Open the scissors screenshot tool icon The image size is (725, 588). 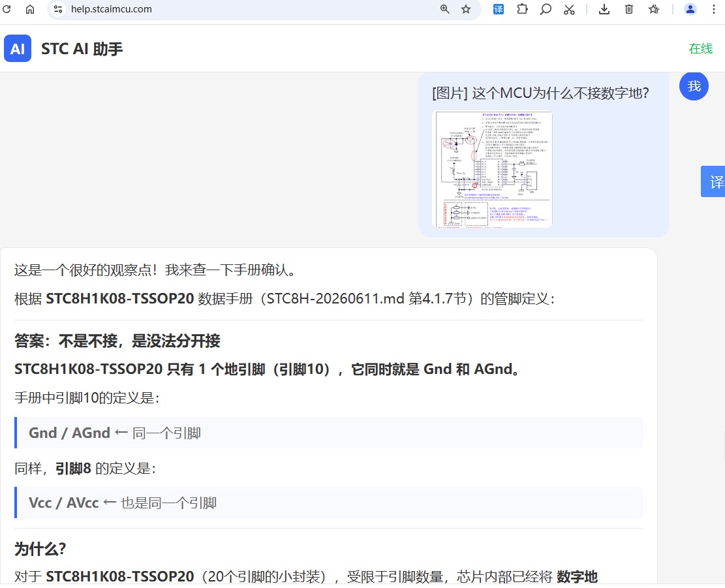569,9
